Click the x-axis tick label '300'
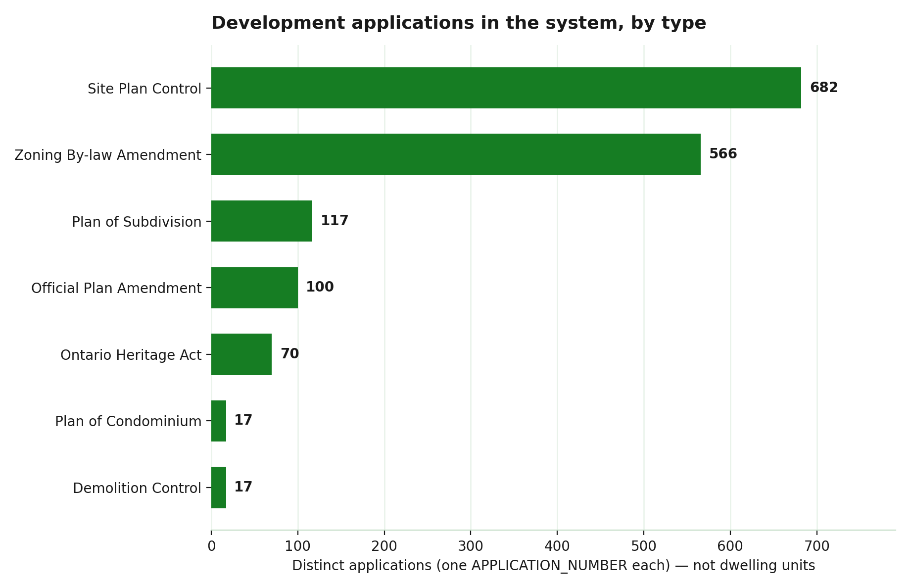 point(471,546)
